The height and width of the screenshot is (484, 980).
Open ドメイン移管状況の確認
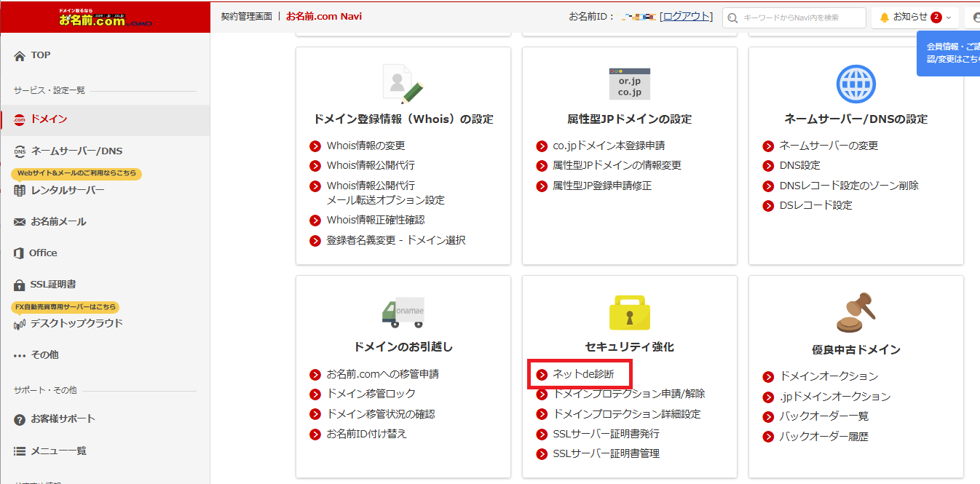tap(381, 414)
